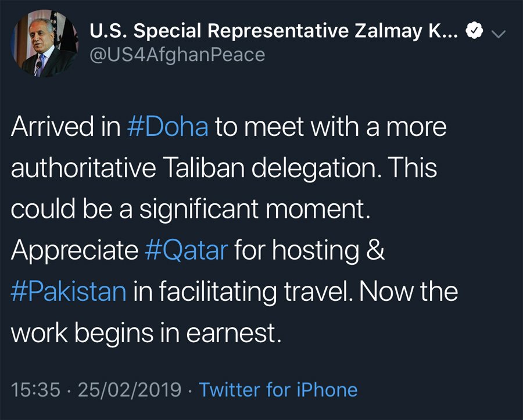Click the Twitter for iPhone source link
This screenshot has height=420, width=523.
coord(278,389)
